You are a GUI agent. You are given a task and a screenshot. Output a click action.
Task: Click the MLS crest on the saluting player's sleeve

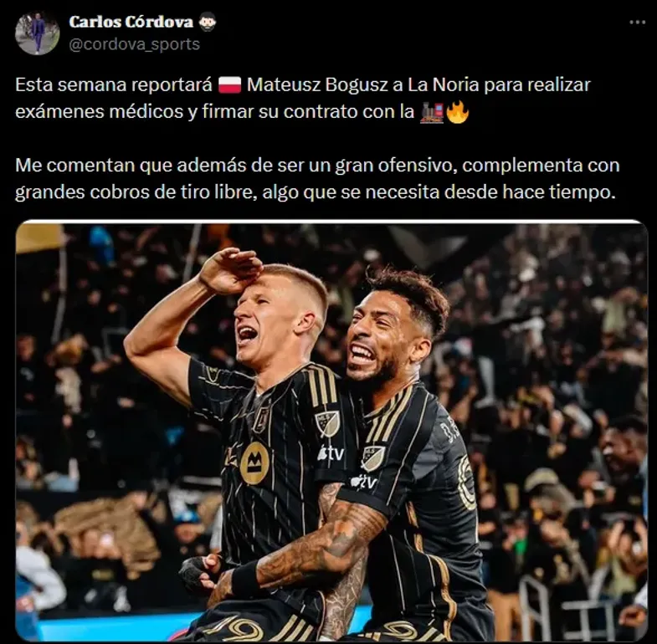327,425
